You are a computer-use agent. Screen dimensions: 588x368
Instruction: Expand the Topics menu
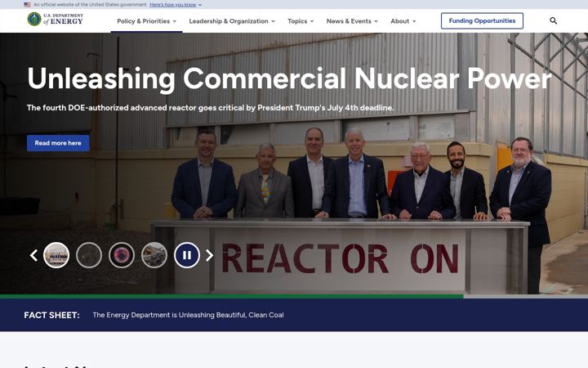point(301,21)
